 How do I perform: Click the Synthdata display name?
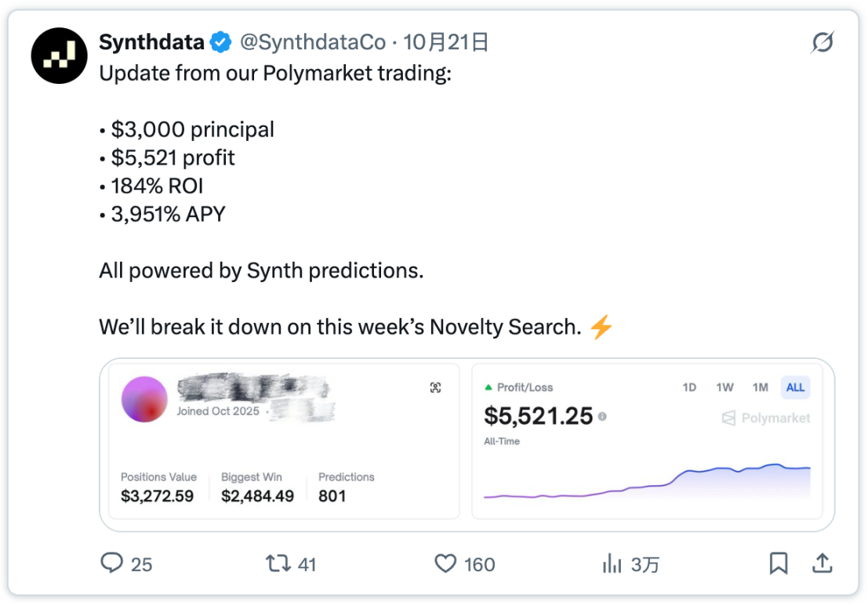[151, 42]
